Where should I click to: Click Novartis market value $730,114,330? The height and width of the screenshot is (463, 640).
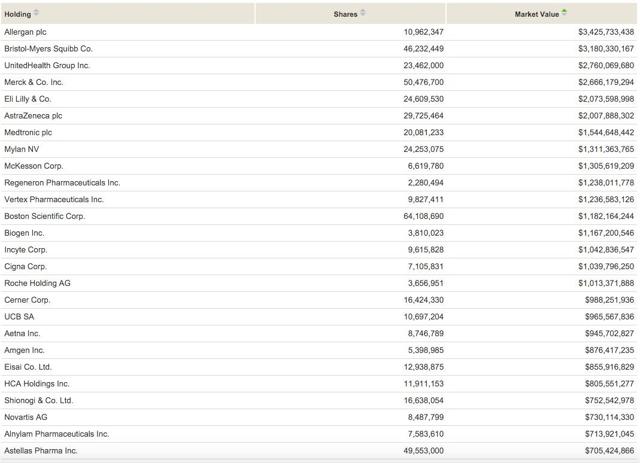[609, 417]
